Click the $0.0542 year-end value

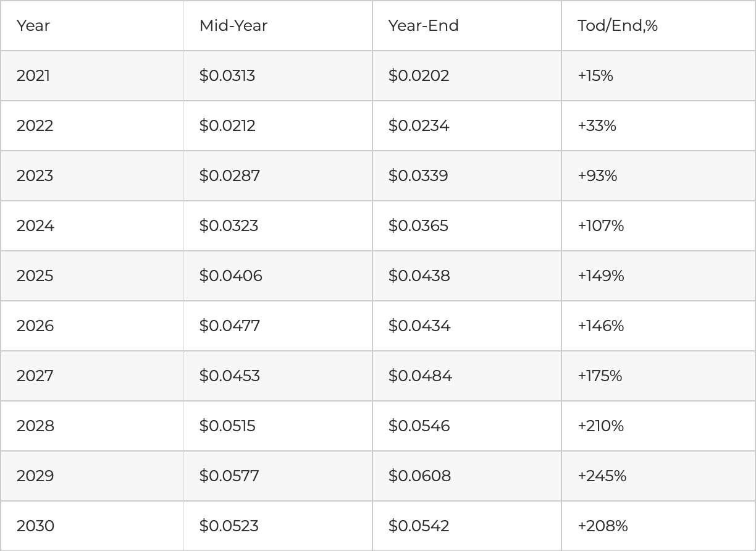click(x=419, y=526)
